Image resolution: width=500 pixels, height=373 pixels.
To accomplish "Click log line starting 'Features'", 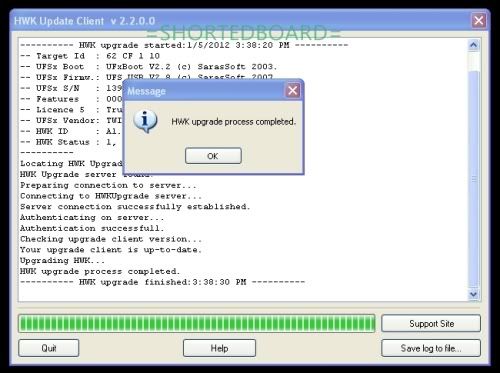I will (71, 99).
